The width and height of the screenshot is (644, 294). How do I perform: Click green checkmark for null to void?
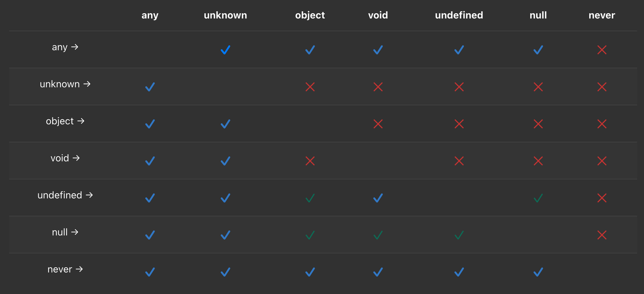(378, 235)
